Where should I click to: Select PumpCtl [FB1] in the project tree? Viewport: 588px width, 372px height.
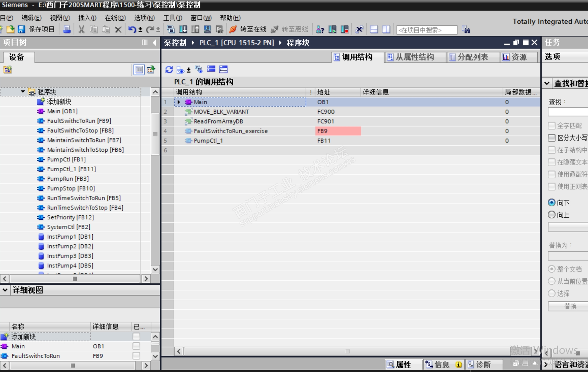click(66, 159)
